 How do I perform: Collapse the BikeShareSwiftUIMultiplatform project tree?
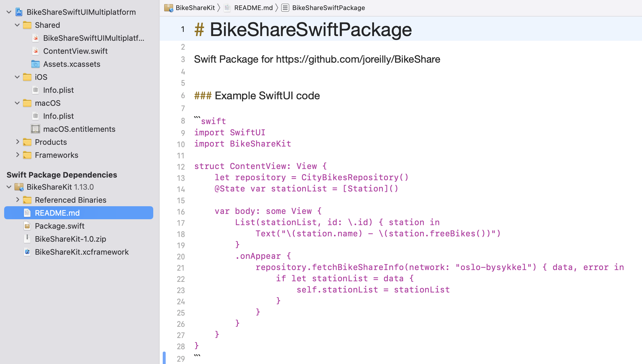pyautogui.click(x=9, y=12)
